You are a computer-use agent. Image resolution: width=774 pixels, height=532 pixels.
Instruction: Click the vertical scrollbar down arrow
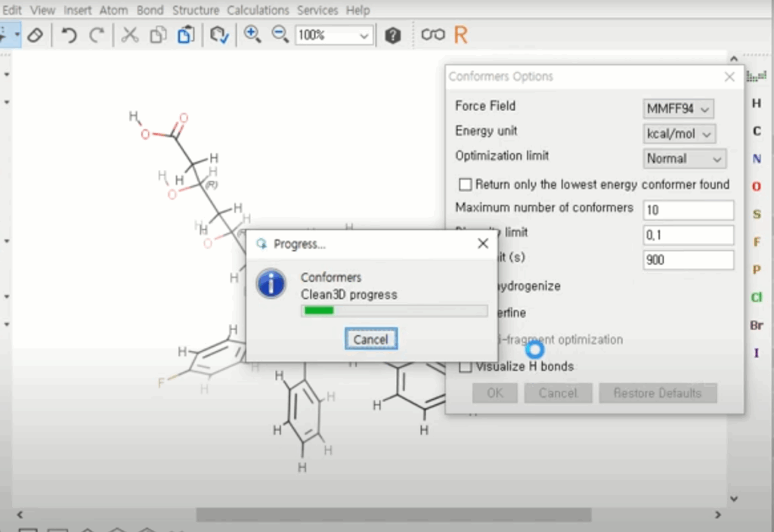point(734,499)
